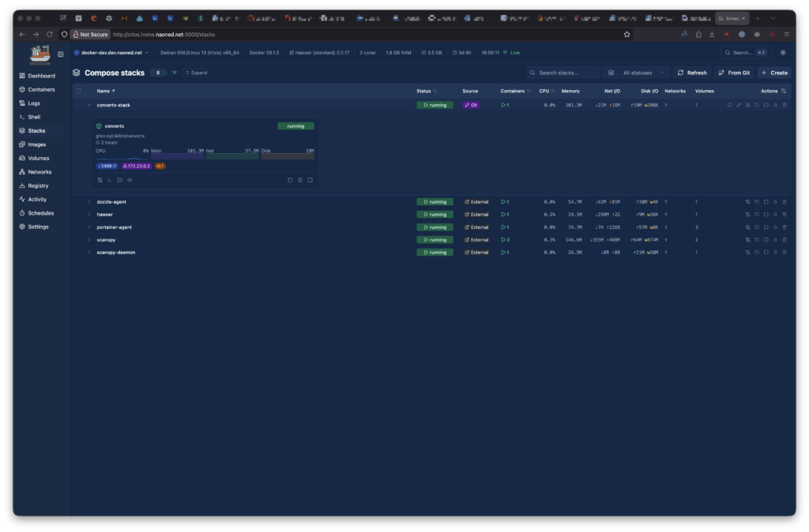The width and height of the screenshot is (809, 532).
Task: Check the select-all checkbox in table header
Action: 78,91
